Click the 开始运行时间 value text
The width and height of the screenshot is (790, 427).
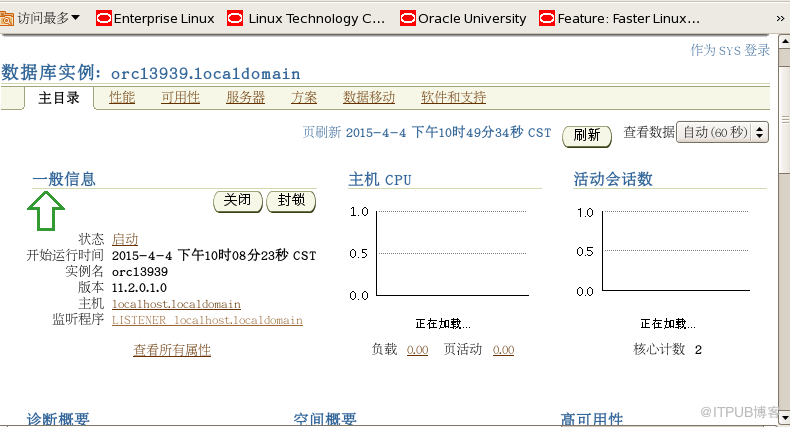pos(214,255)
